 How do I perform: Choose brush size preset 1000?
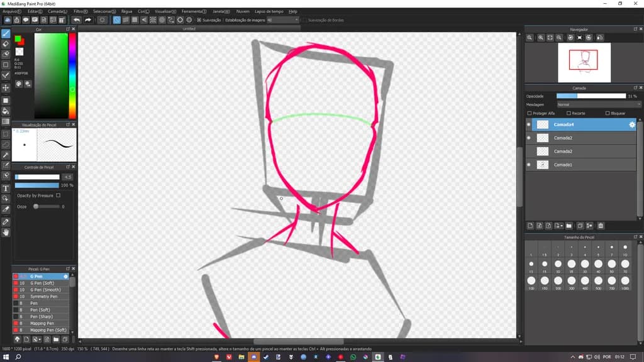[625, 282]
